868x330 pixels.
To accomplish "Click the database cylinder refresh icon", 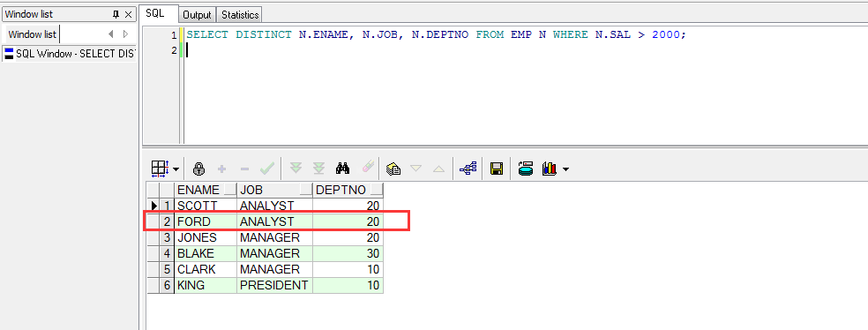I will point(526,169).
